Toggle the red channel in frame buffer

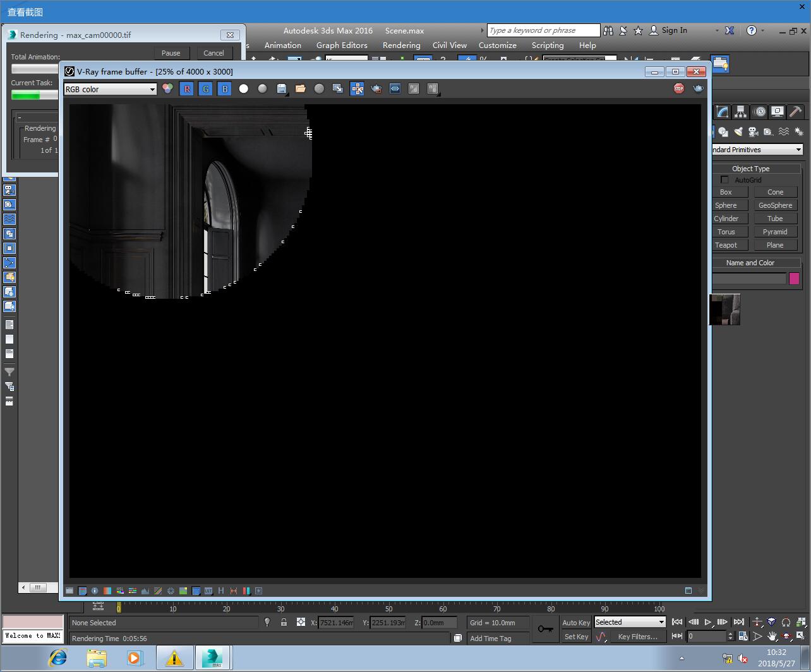click(187, 89)
